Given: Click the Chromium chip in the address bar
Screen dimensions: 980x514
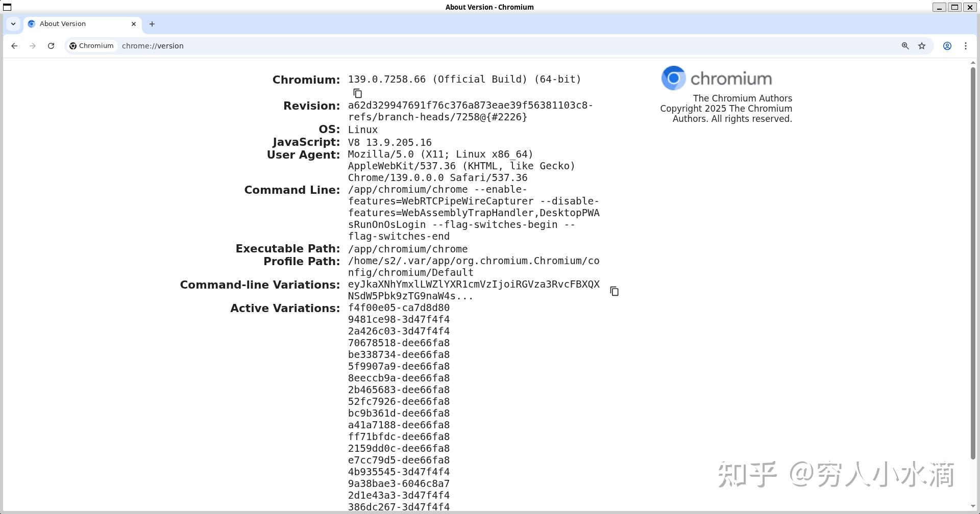Looking at the screenshot, I should (x=91, y=45).
